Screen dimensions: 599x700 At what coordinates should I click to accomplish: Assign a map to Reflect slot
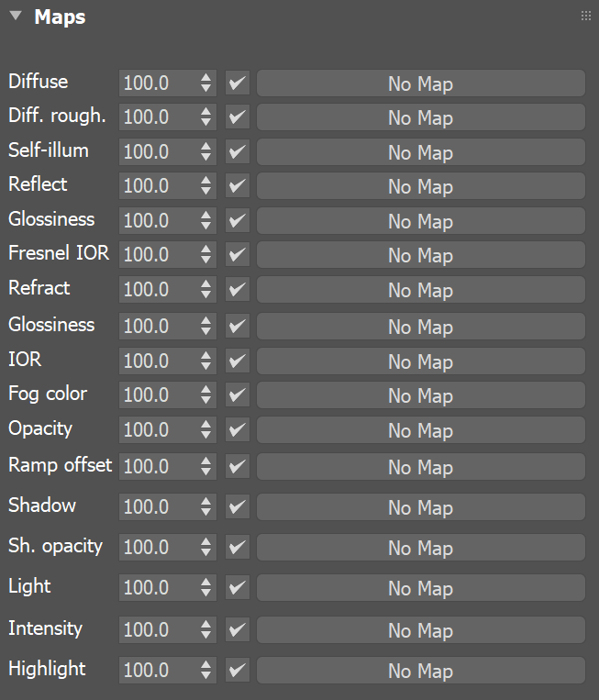[x=420, y=185]
